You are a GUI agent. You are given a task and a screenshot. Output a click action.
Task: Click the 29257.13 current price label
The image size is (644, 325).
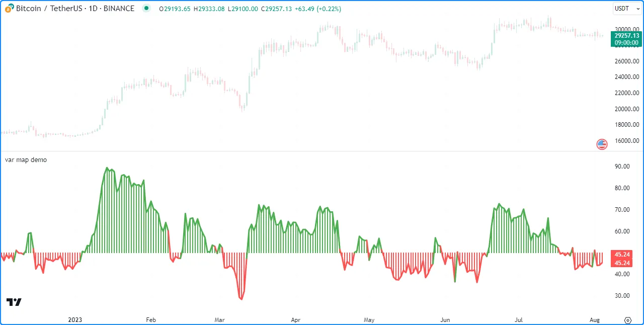point(626,35)
